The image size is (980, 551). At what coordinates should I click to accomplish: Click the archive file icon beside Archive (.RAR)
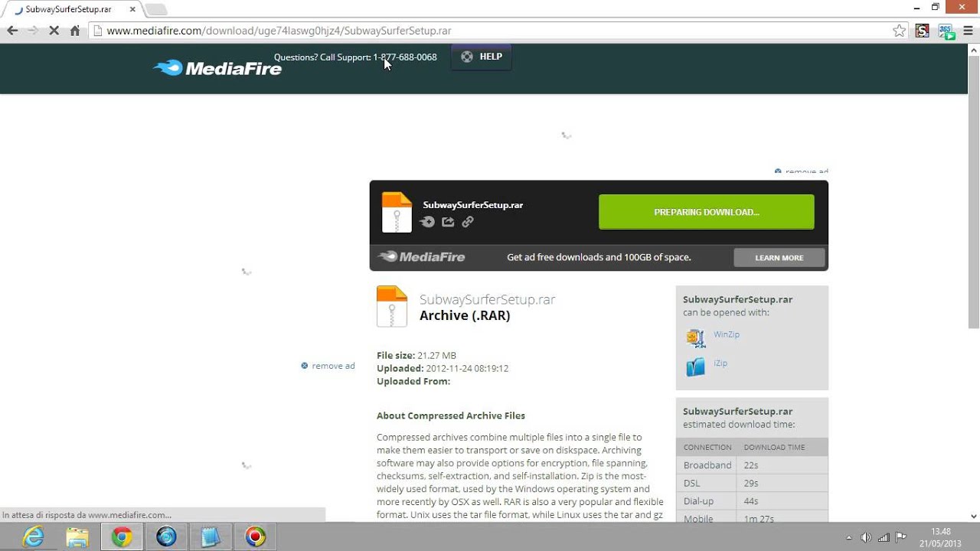pyautogui.click(x=392, y=306)
